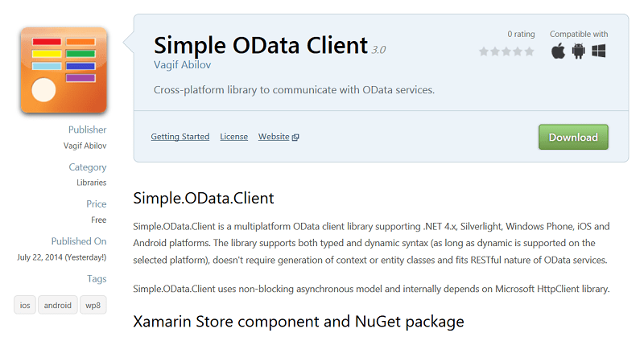Click the third rating star

506,51
